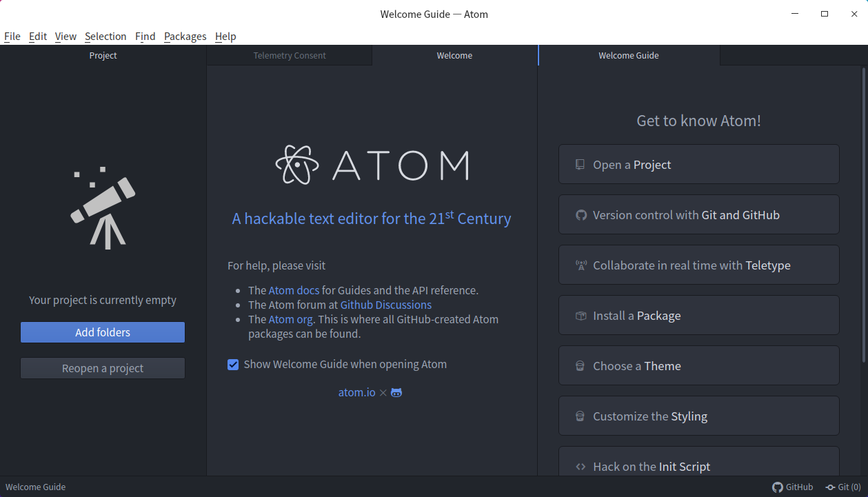Screen dimensions: 868x497
Task: Click the paint bucket icon beside Choose a Theme
Action: [581, 366]
